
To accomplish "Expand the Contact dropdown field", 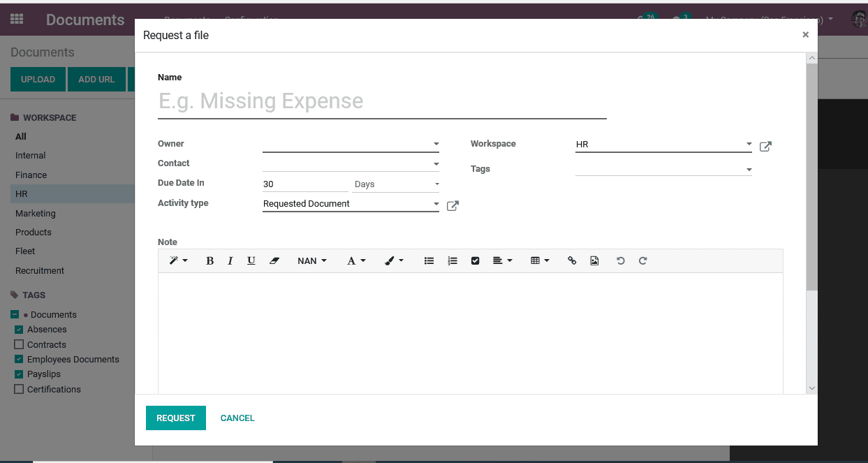I will pos(351,163).
